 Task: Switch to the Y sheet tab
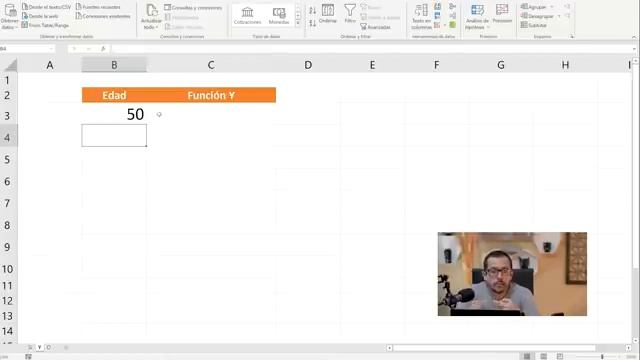pyautogui.click(x=40, y=347)
